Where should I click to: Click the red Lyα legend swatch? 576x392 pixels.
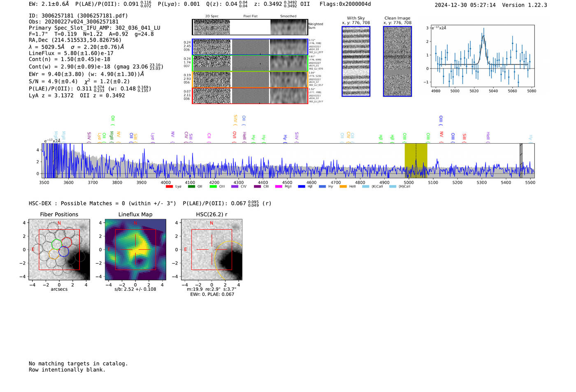[x=169, y=186]
